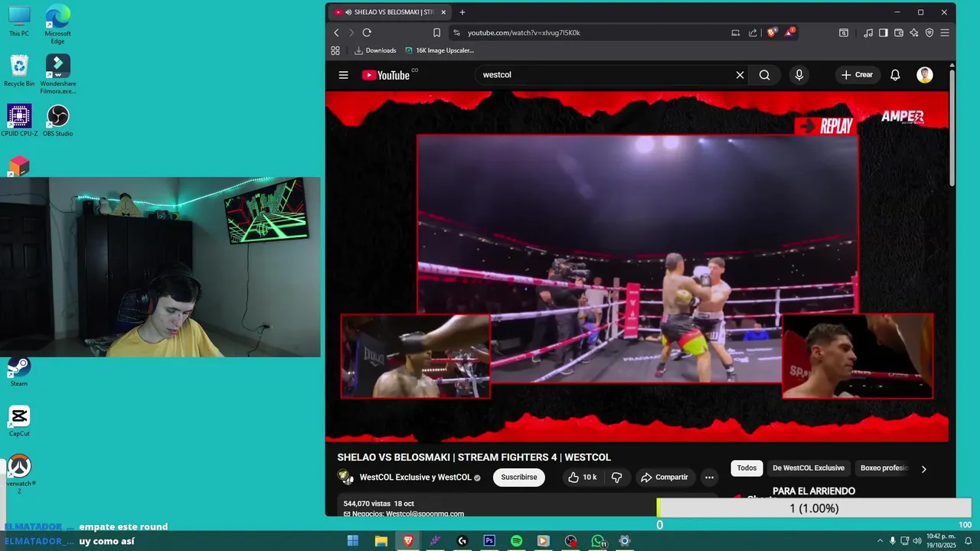The image size is (980, 551).
Task: Open YouTube guide hamburger menu
Action: 343,75
